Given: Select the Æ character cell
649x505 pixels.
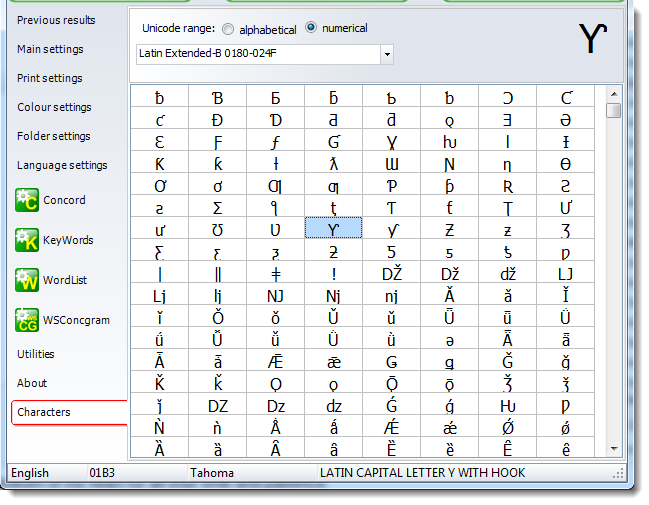Looking at the screenshot, I should pos(275,361).
